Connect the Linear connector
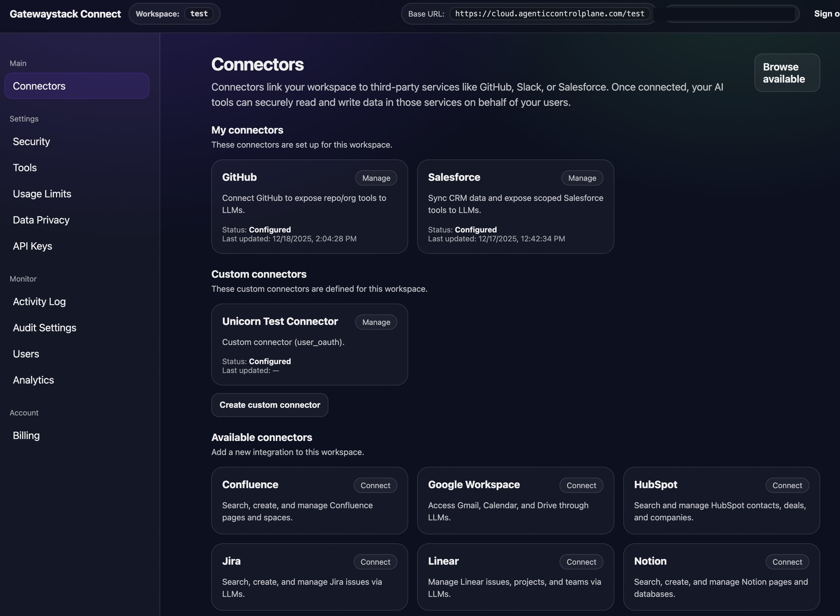This screenshot has width=840, height=616. [581, 562]
